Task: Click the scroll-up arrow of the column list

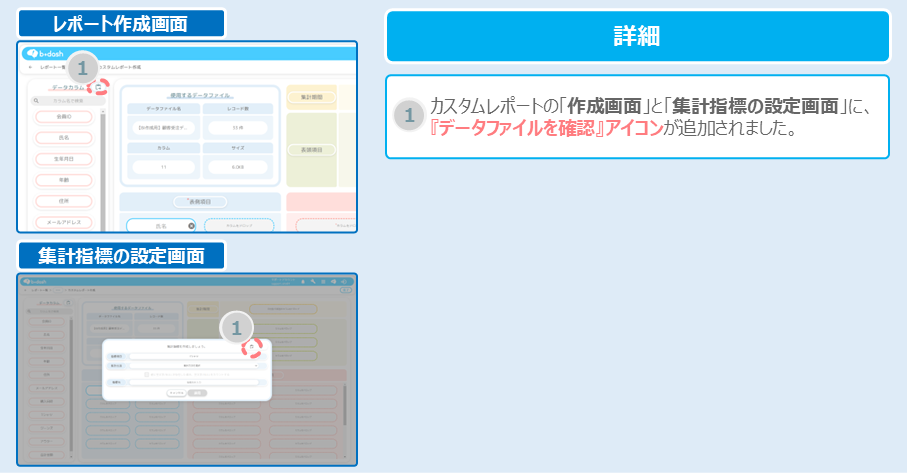Action: 103,110
